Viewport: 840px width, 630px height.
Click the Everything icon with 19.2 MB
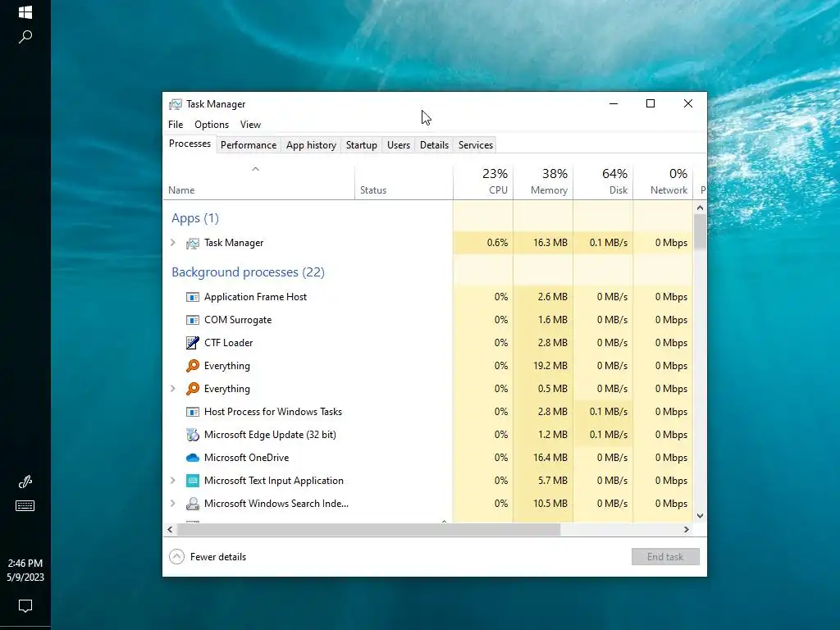[192, 366]
